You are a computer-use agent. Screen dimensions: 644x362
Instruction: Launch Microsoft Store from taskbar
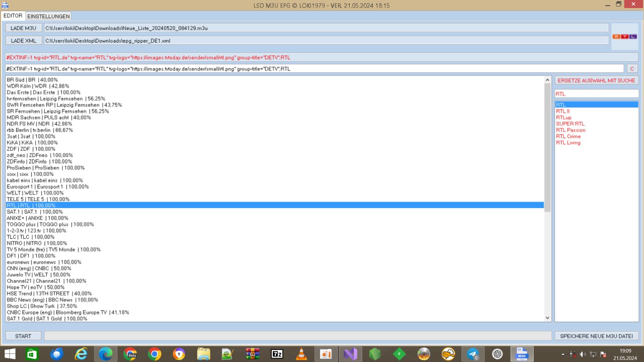32,354
